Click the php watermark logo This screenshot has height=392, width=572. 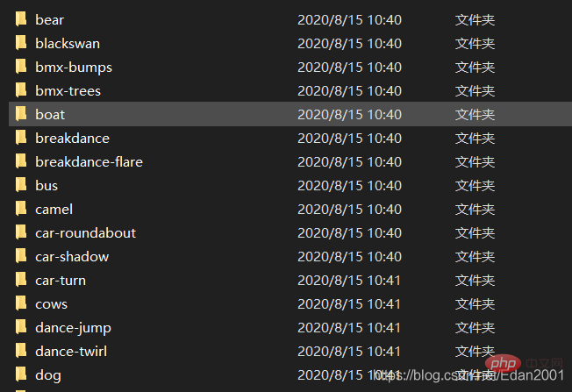click(503, 364)
